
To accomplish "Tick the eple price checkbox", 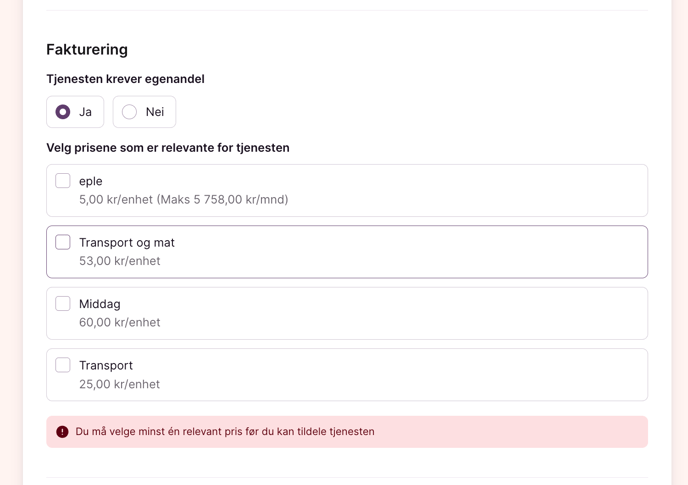I will click(x=63, y=180).
